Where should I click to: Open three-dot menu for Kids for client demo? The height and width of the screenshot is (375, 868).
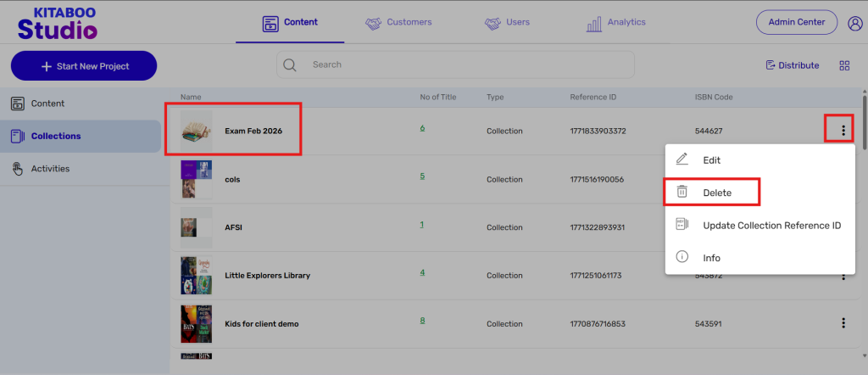point(843,323)
